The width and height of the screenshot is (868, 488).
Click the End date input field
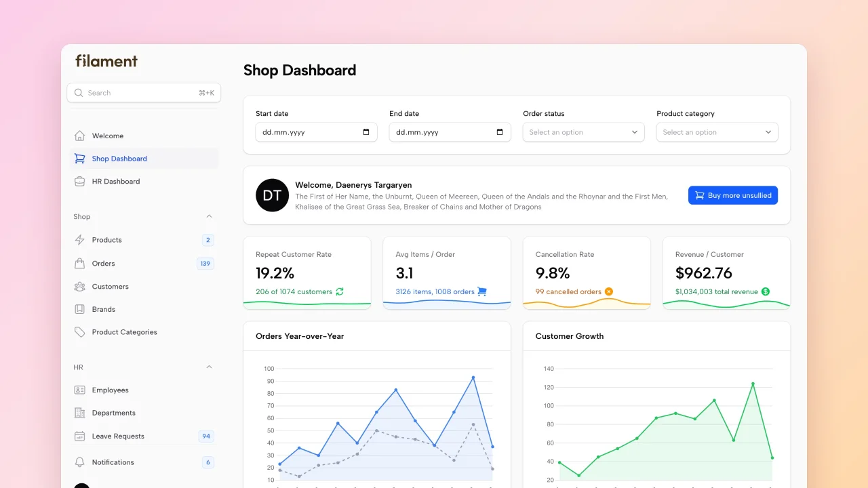(450, 132)
